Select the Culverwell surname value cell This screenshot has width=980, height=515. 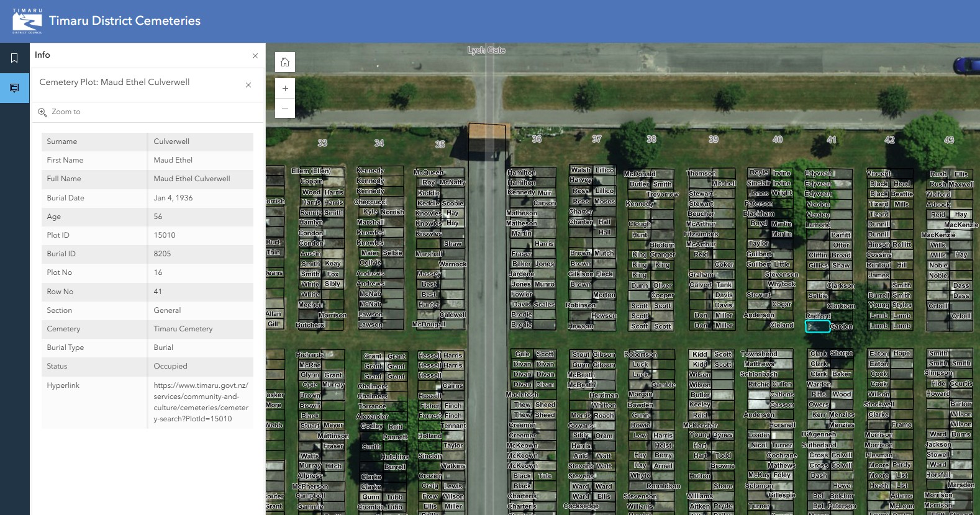pyautogui.click(x=200, y=141)
